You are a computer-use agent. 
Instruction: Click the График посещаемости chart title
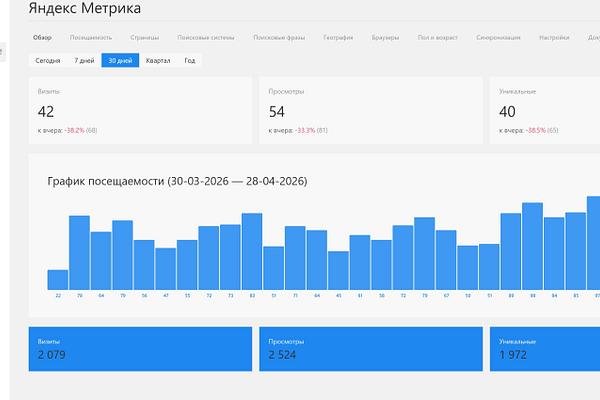(177, 181)
